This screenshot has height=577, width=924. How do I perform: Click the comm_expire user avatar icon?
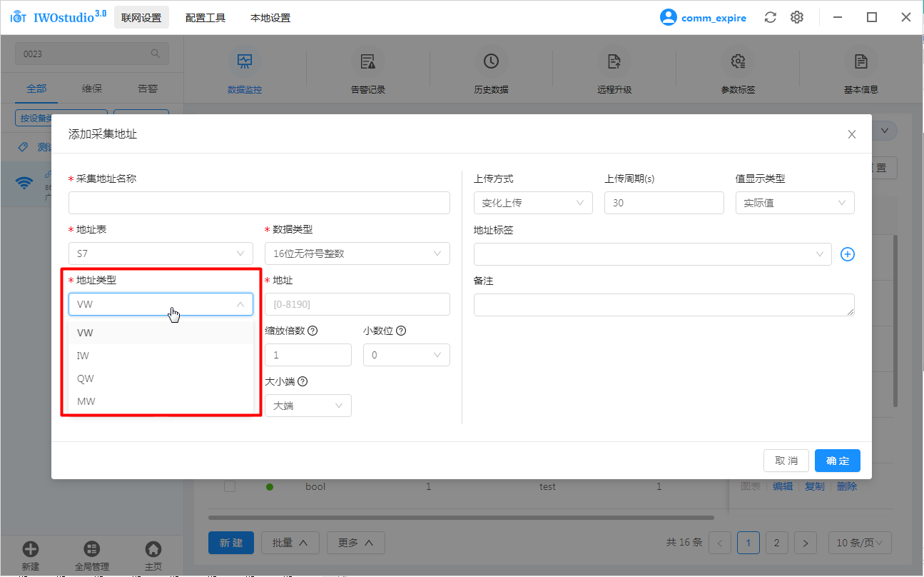668,18
